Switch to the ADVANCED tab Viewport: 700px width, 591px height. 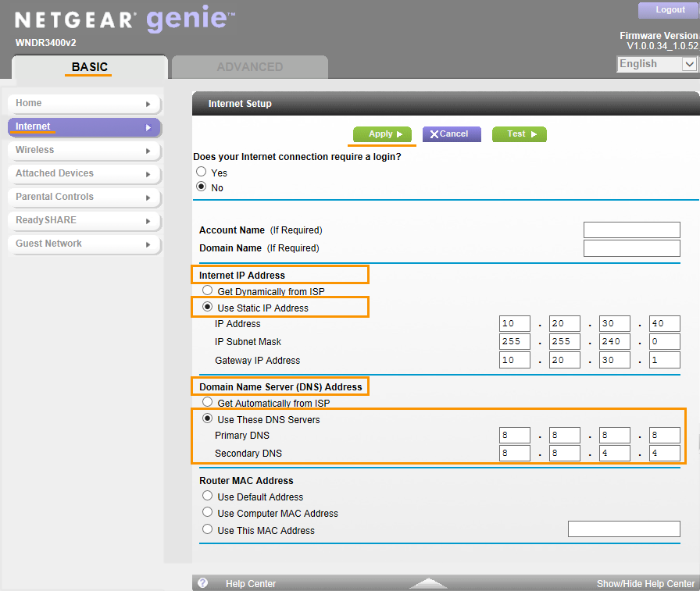pyautogui.click(x=250, y=67)
